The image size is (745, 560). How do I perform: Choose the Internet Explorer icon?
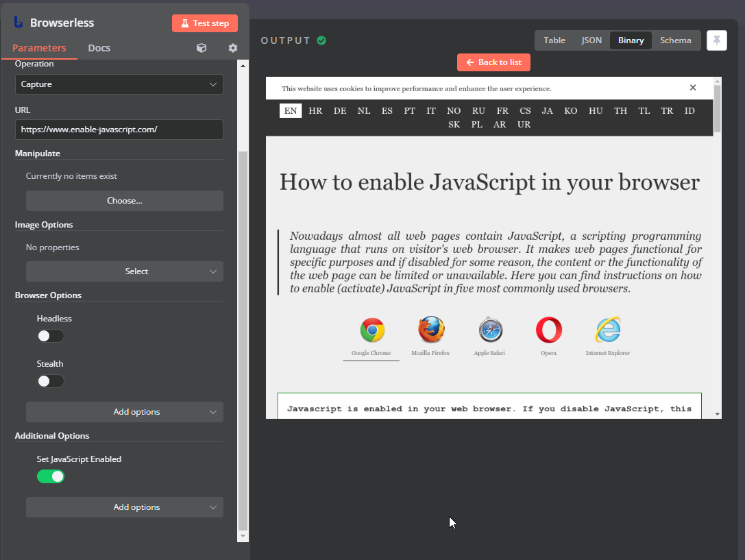click(607, 330)
